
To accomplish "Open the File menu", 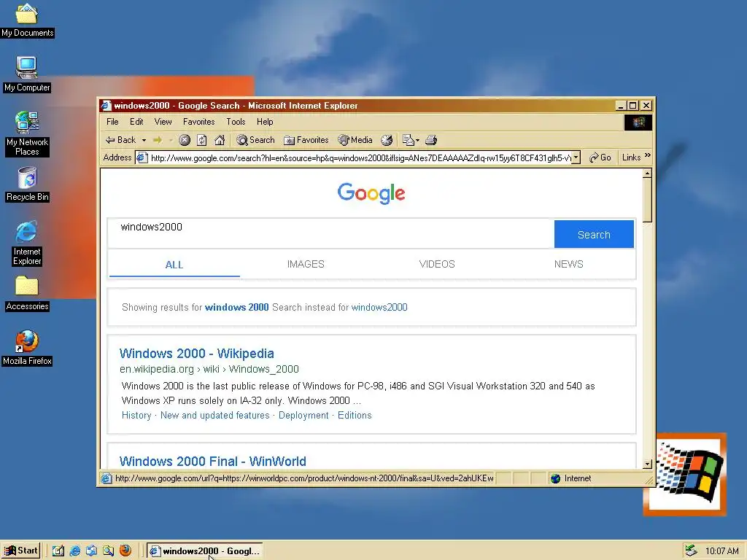I will [x=112, y=122].
